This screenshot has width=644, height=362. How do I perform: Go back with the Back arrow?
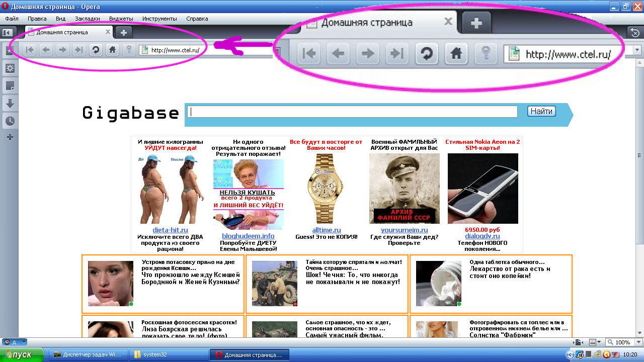46,50
